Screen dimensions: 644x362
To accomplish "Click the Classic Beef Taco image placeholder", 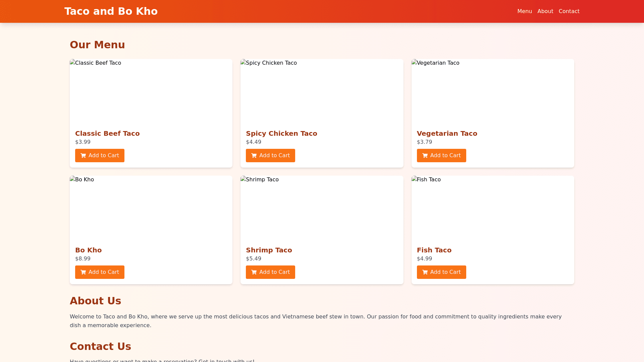I will coord(151,91).
